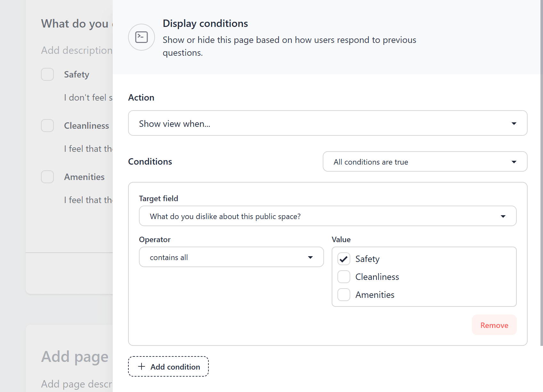Click the 'Add page descr' field in background

pos(77,384)
